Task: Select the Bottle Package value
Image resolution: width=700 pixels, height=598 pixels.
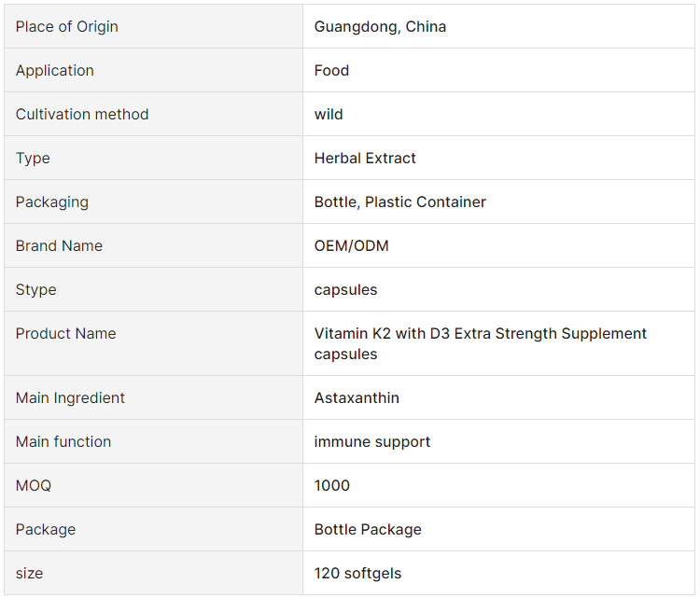Action: tap(368, 530)
